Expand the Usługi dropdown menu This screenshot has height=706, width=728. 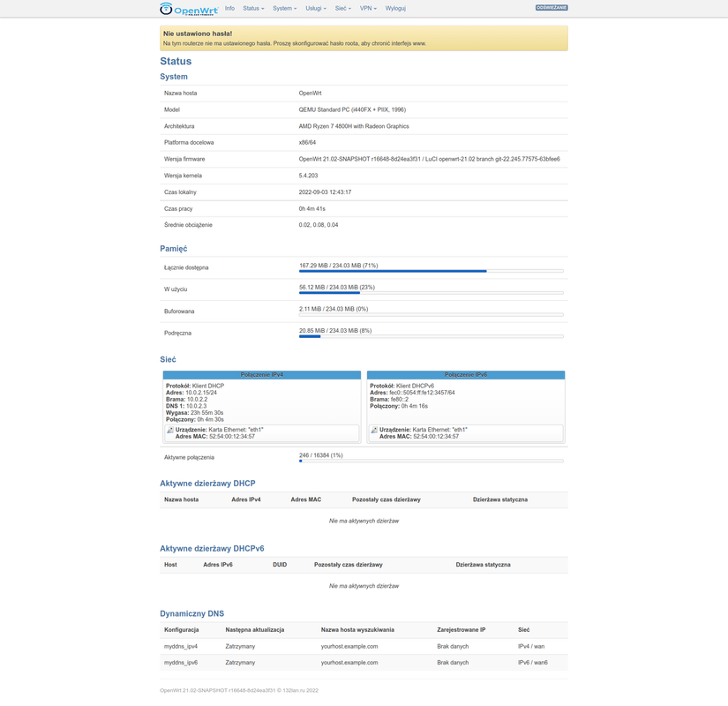[x=316, y=8]
